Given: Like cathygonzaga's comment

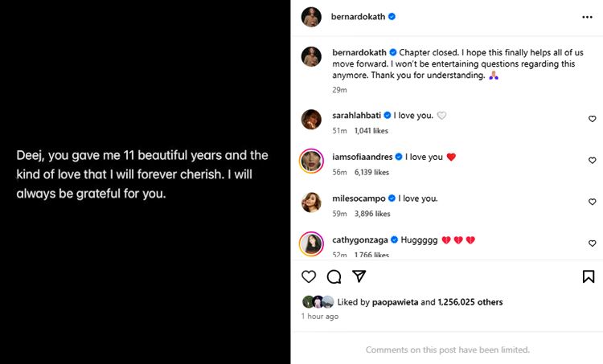Looking at the screenshot, I should (x=593, y=243).
